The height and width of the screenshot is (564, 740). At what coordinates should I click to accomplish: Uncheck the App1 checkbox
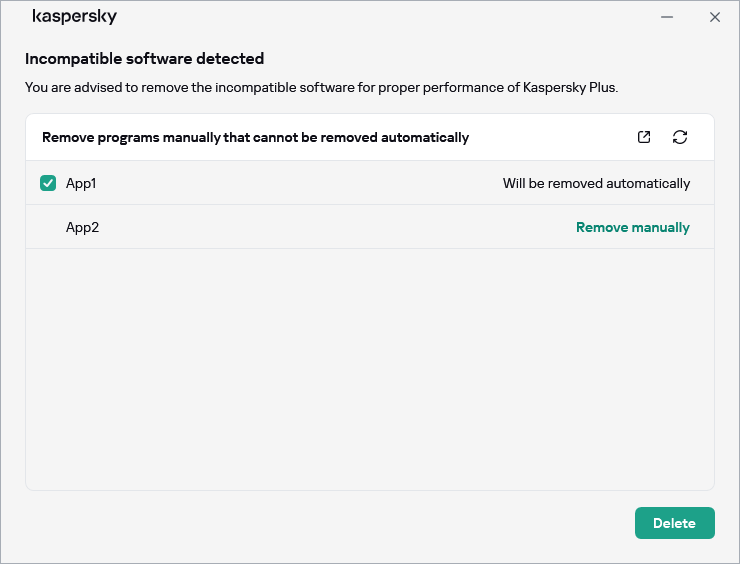48,183
